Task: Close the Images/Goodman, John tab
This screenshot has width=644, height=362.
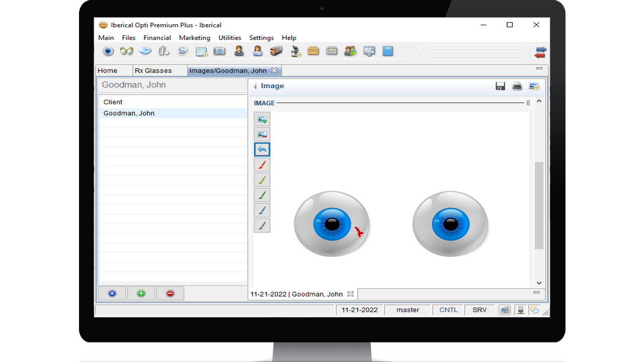Action: [274, 70]
